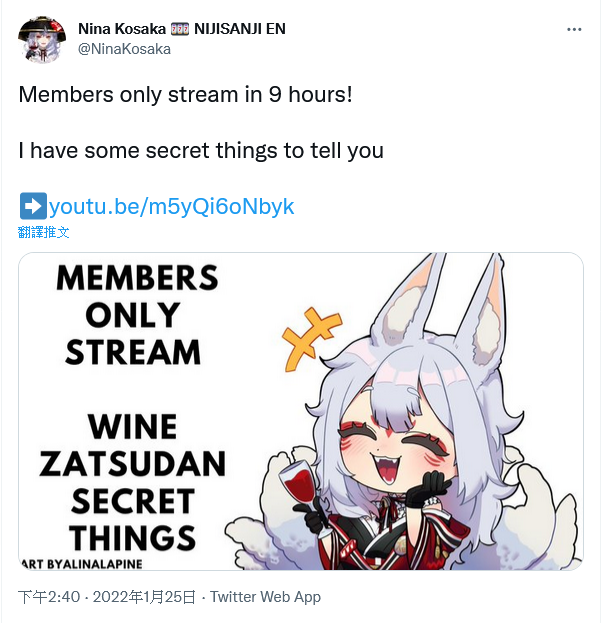
Task: Open the youtu.be/m5yQi6oNbyk link
Action: point(171,206)
